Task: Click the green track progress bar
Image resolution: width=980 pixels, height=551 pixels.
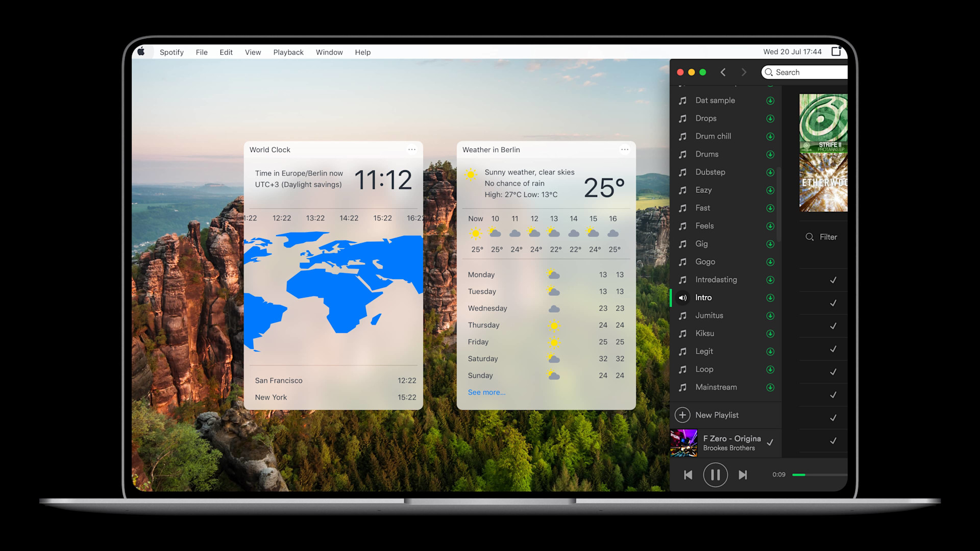Action: [x=799, y=475]
